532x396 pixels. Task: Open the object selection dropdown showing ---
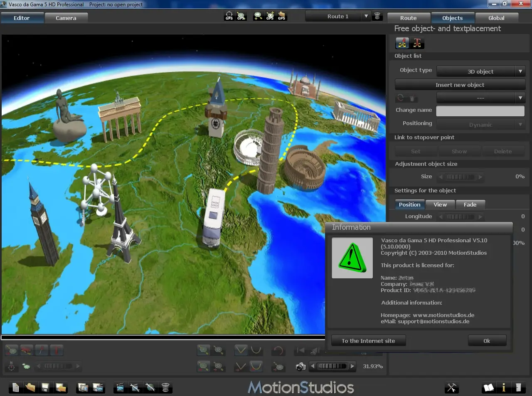[x=481, y=98]
